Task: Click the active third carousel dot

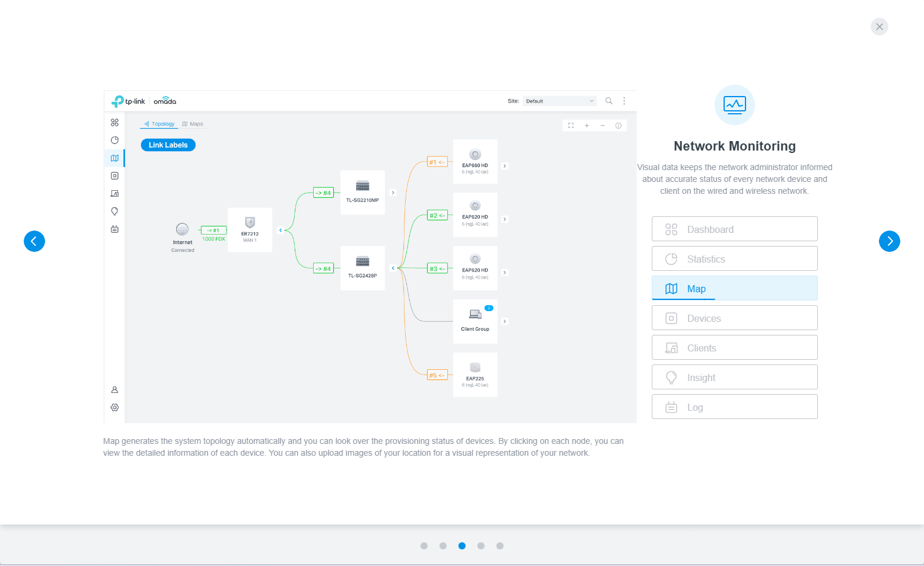Action: (x=462, y=546)
